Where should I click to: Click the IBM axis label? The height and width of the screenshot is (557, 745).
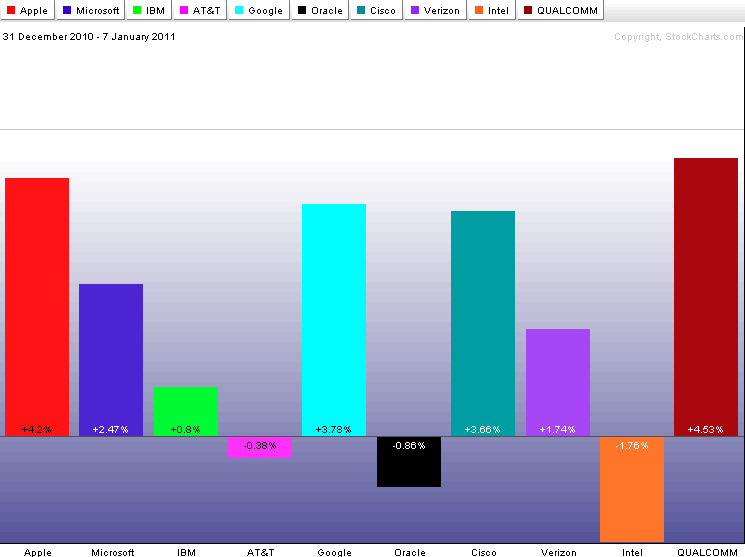pos(186,552)
